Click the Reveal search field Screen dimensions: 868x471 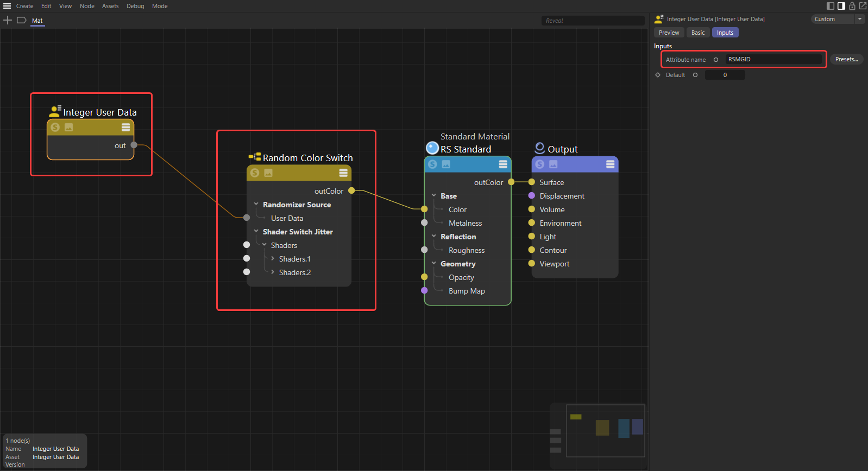pos(593,21)
